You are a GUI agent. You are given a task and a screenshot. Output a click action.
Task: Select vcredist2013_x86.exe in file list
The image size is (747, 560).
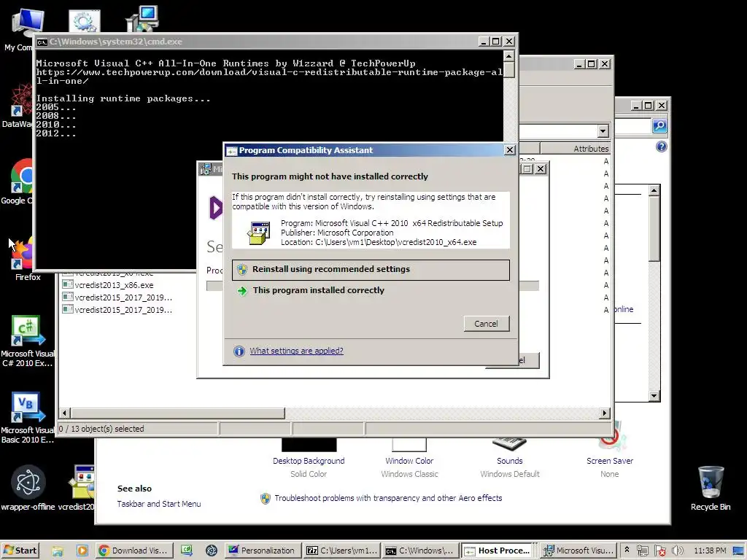coord(114,285)
